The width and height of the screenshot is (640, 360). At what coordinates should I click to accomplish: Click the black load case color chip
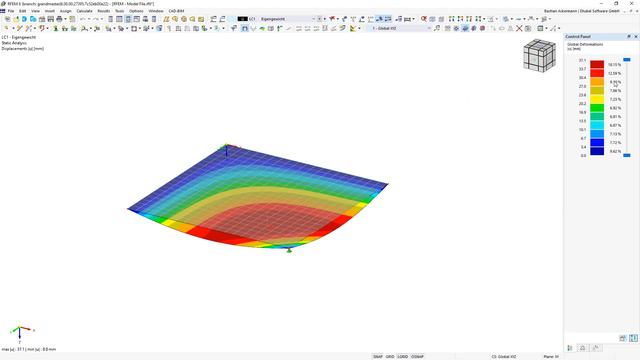click(242, 19)
